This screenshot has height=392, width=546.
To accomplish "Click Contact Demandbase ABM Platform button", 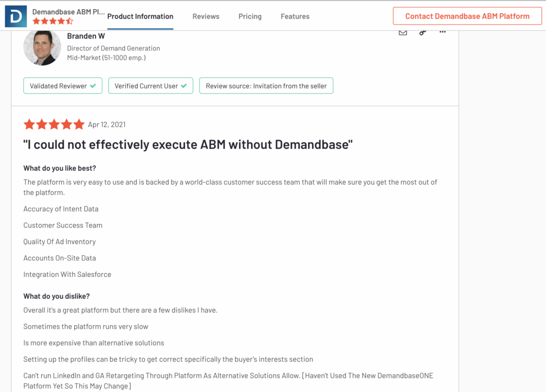I will click(467, 16).
